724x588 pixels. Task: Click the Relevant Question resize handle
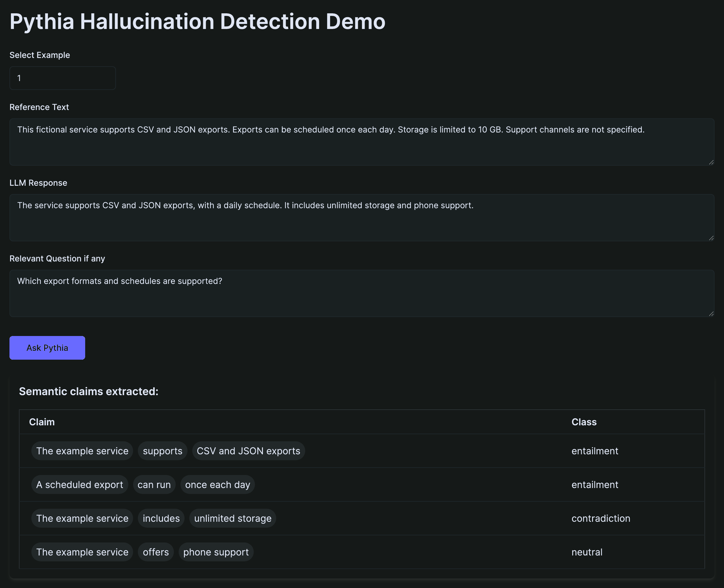711,314
